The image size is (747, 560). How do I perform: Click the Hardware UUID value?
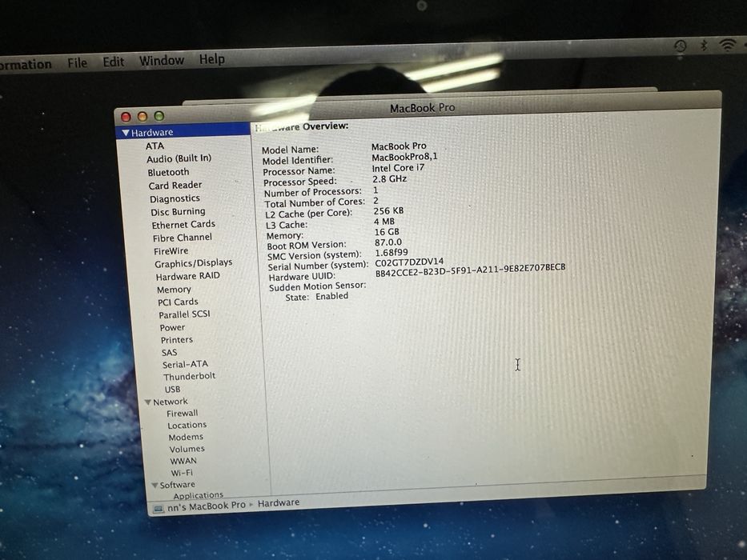(470, 270)
